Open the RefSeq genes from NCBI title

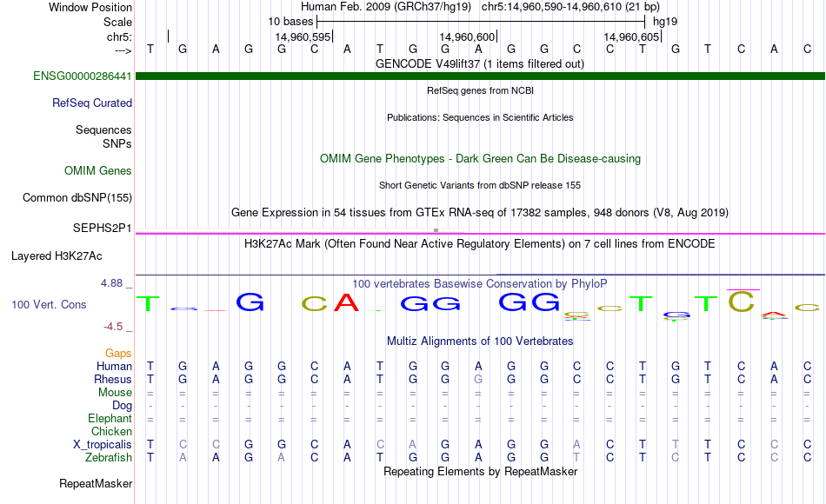(x=481, y=90)
